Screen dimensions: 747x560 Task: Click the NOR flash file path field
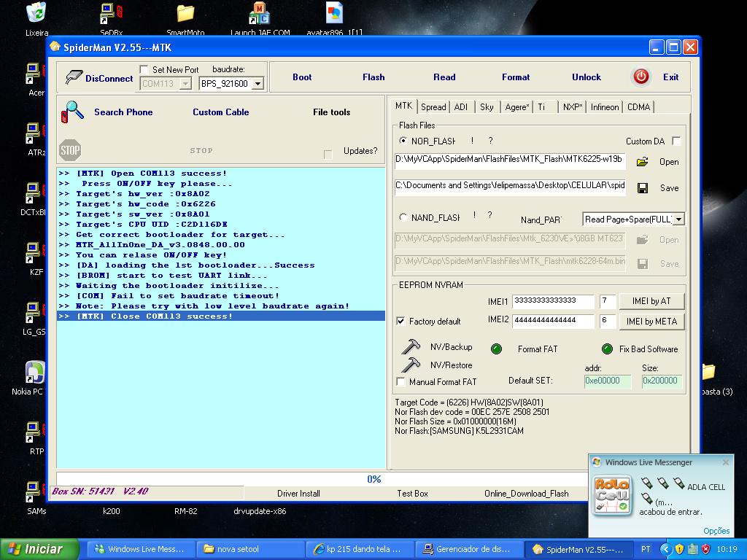510,160
